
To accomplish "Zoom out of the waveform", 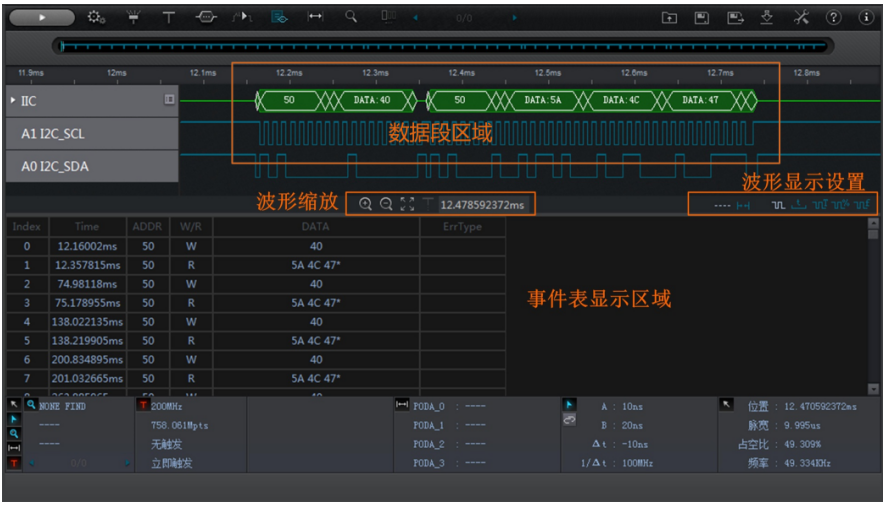I will point(386,204).
